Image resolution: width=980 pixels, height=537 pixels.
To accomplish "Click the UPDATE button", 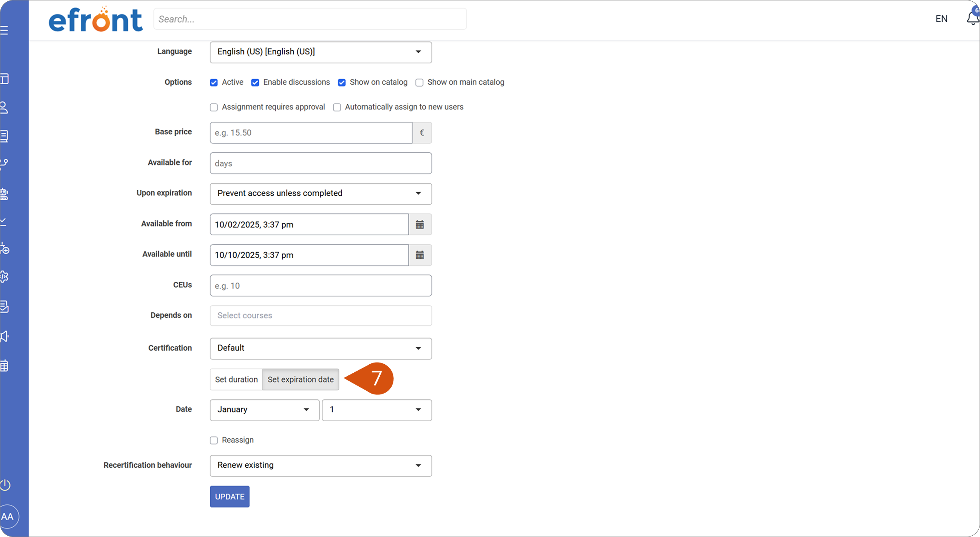I will (229, 496).
